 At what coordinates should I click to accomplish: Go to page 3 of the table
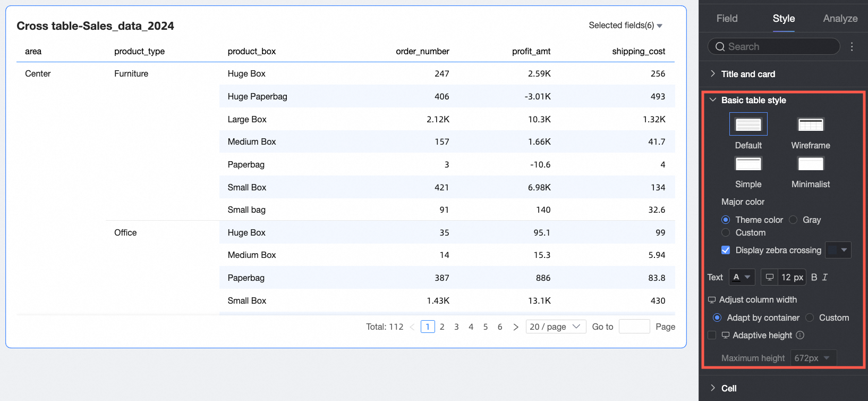(x=456, y=327)
